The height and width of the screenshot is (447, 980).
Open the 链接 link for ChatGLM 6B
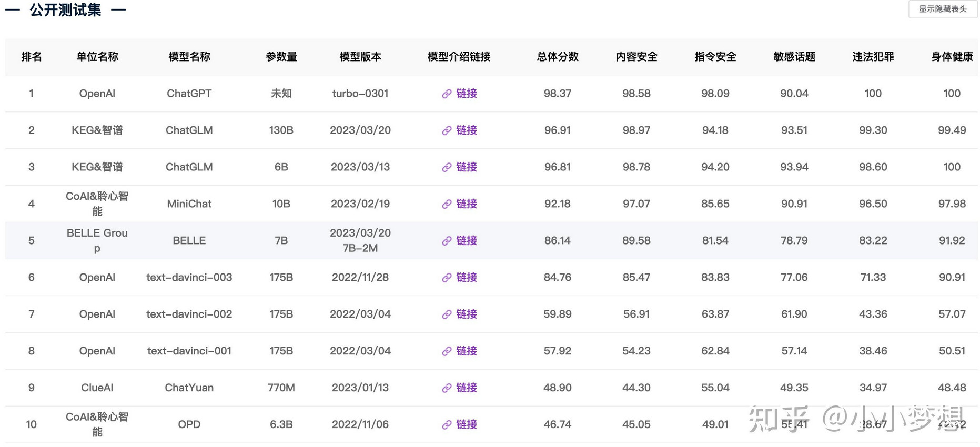click(467, 167)
